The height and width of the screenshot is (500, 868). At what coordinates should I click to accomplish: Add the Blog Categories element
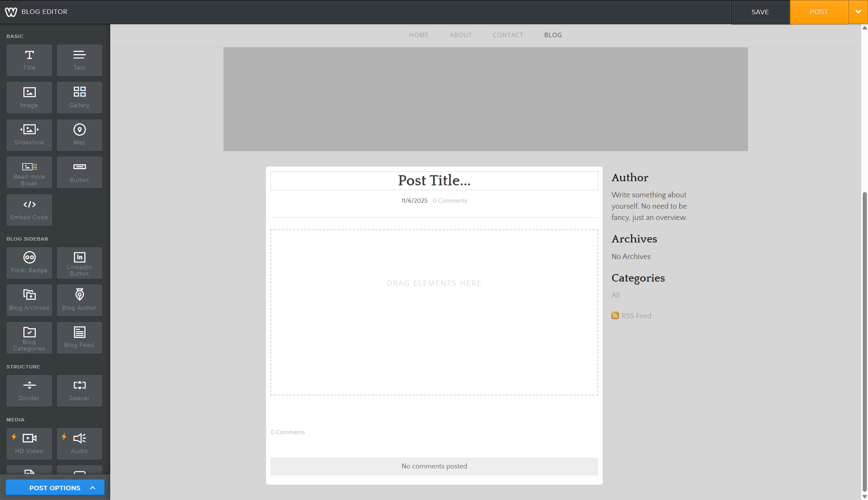29,338
